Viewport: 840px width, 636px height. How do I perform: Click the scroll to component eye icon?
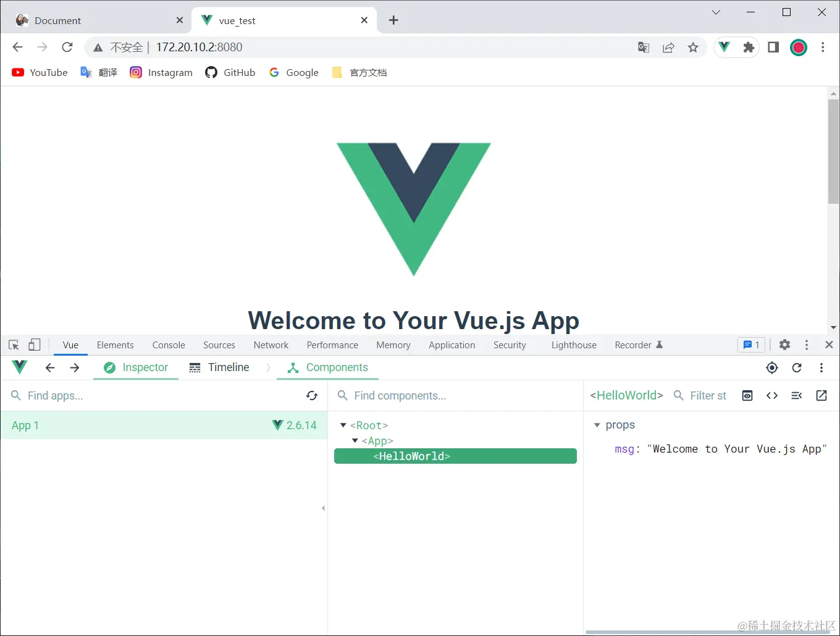coord(747,395)
